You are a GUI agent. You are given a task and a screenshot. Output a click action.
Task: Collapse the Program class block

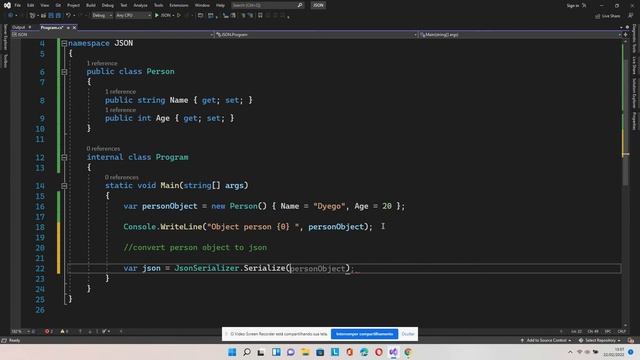pos(64,157)
